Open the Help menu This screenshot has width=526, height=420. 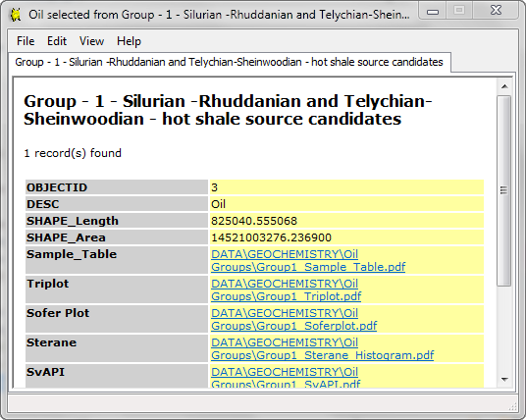[129, 41]
